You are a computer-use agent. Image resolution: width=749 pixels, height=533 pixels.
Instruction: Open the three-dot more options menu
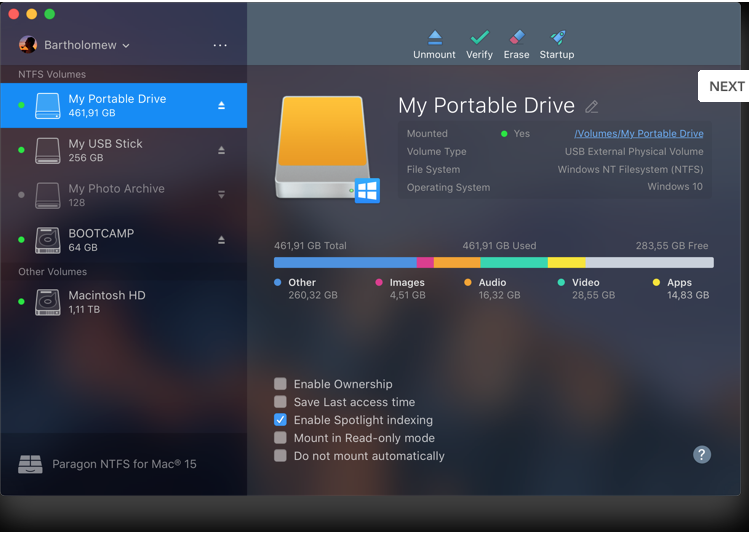(x=220, y=45)
